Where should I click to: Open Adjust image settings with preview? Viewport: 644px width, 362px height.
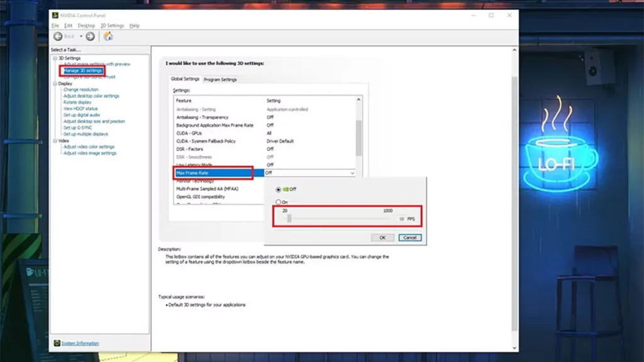point(97,65)
